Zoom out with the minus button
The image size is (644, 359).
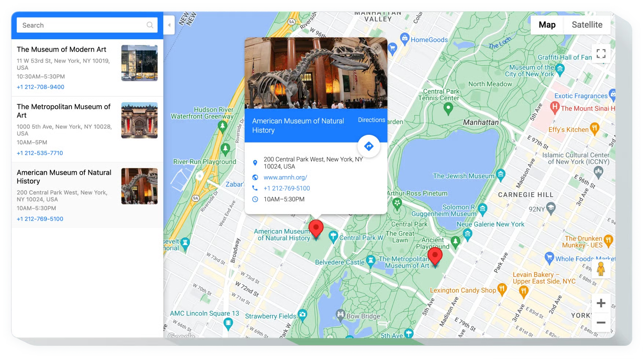pyautogui.click(x=601, y=322)
